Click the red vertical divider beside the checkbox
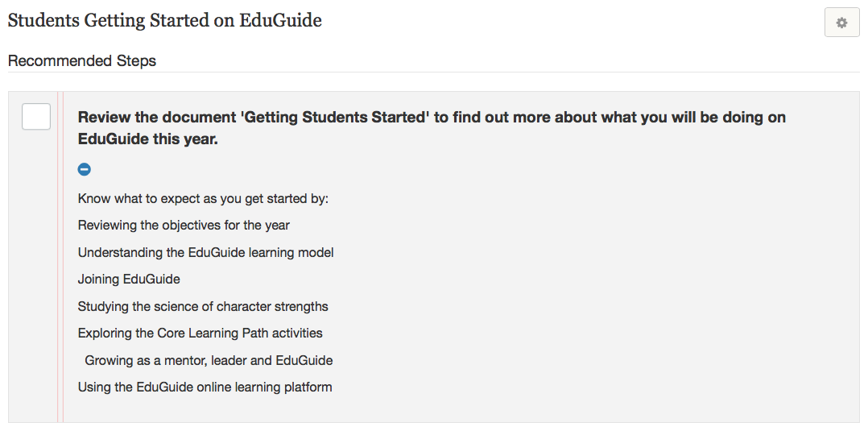This screenshot has height=431, width=868. 60,256
